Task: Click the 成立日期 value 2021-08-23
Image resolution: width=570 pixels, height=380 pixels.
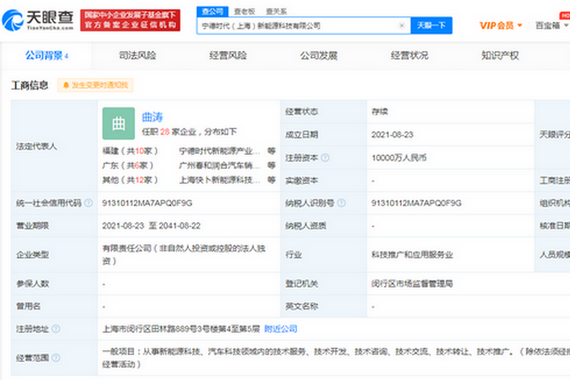Action: pyautogui.click(x=392, y=135)
